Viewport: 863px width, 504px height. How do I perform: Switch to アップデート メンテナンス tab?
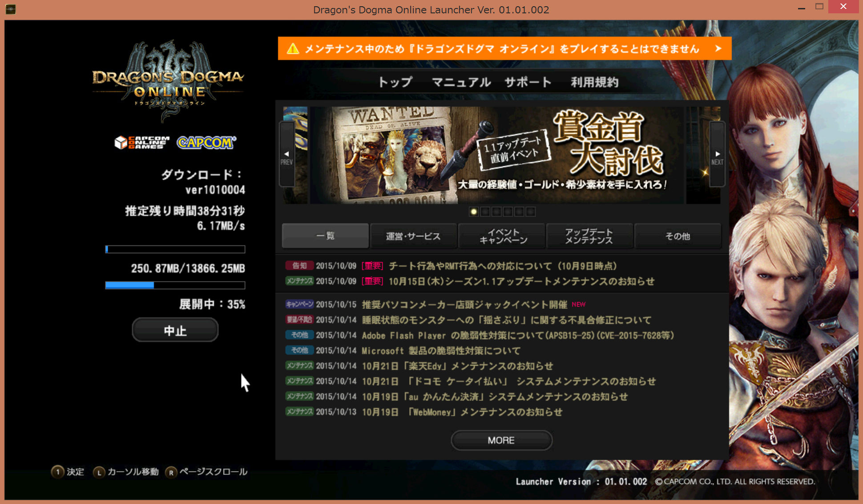tap(589, 236)
